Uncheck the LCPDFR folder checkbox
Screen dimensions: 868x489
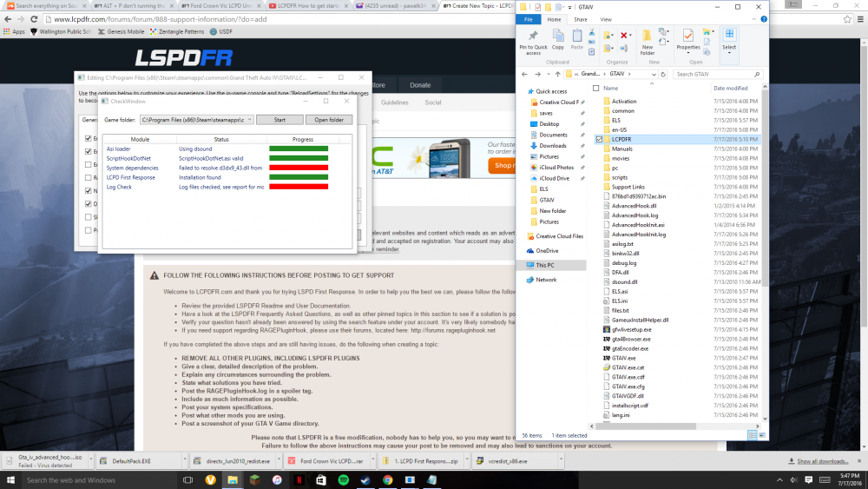click(x=599, y=140)
